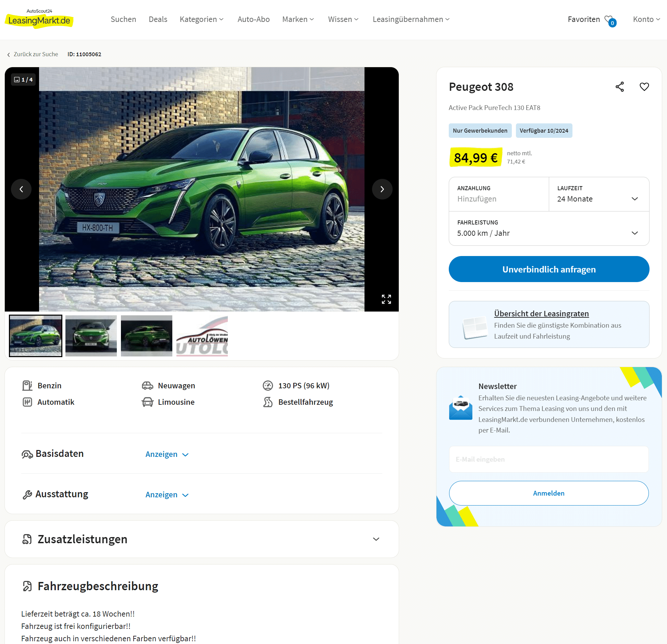This screenshot has height=644, width=667.
Task: Open Übersicht der Leasingraten link
Action: (541, 314)
